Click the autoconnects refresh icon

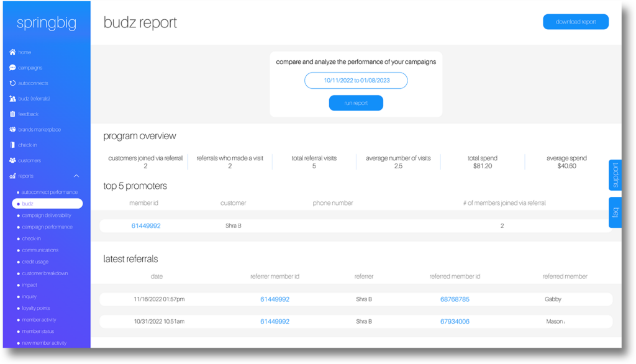pos(12,83)
